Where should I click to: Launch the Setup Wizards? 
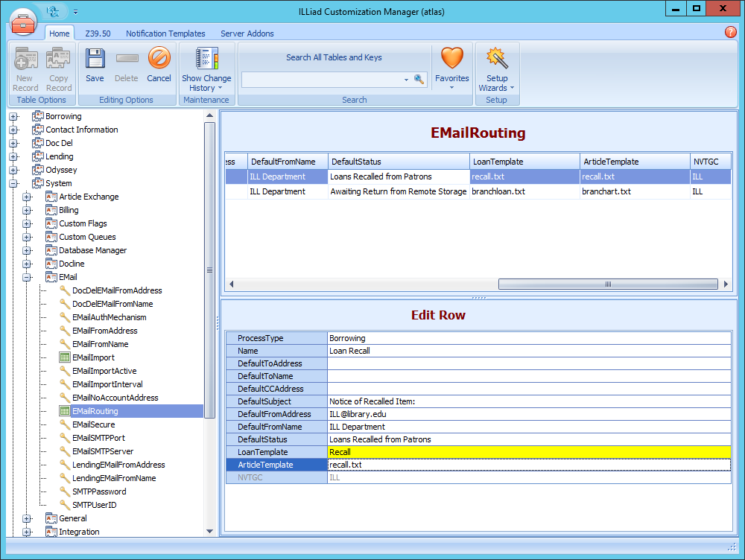[x=496, y=67]
